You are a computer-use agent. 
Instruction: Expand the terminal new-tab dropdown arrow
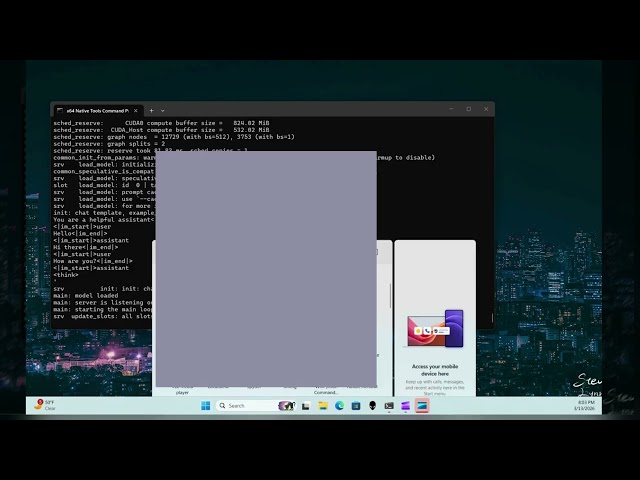pos(162,111)
